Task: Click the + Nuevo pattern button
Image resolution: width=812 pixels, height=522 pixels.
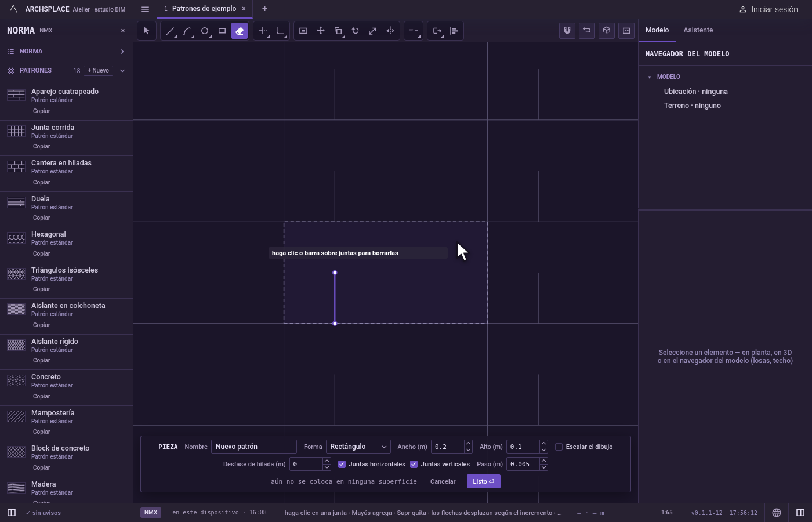Action: [x=99, y=70]
